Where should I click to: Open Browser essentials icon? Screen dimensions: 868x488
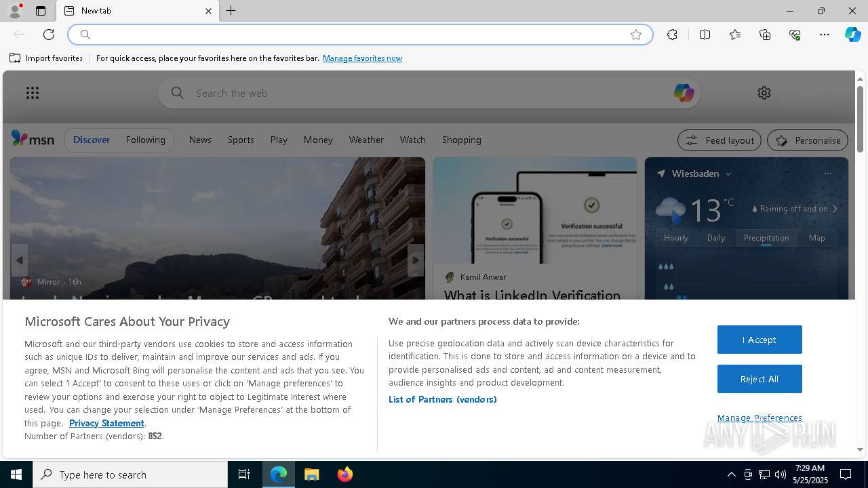(795, 35)
